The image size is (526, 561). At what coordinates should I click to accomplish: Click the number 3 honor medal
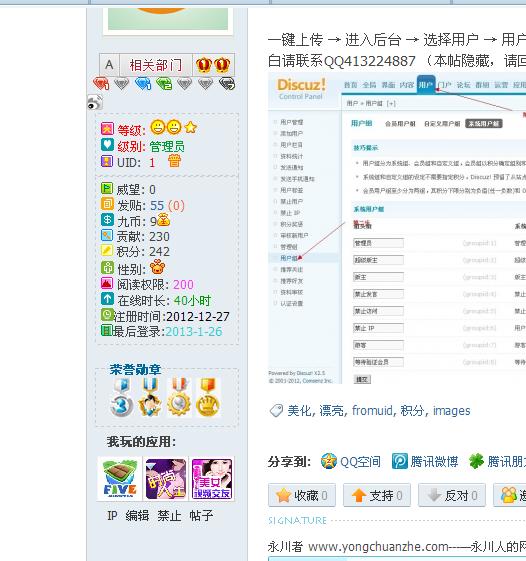(x=122, y=397)
